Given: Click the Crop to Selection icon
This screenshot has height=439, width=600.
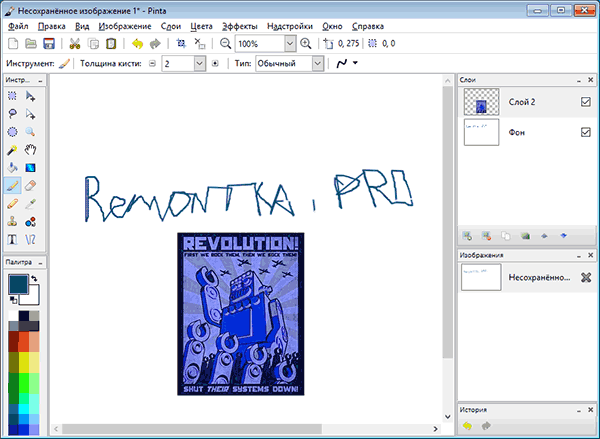Looking at the screenshot, I should click(x=181, y=44).
